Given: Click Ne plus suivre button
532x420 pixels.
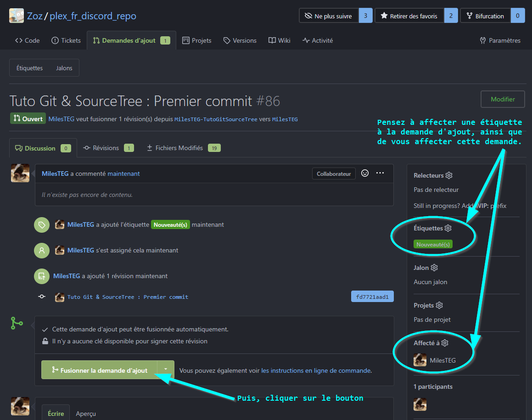Looking at the screenshot, I should (x=329, y=16).
